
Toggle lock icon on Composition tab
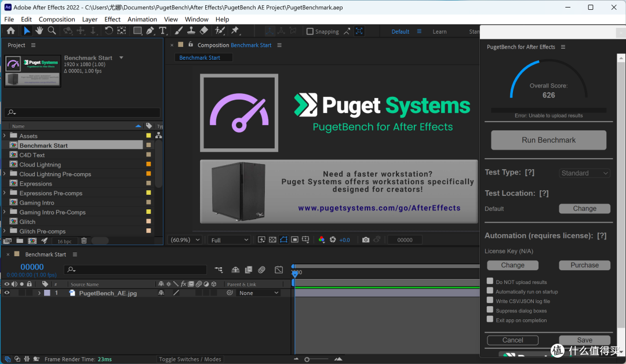191,45
